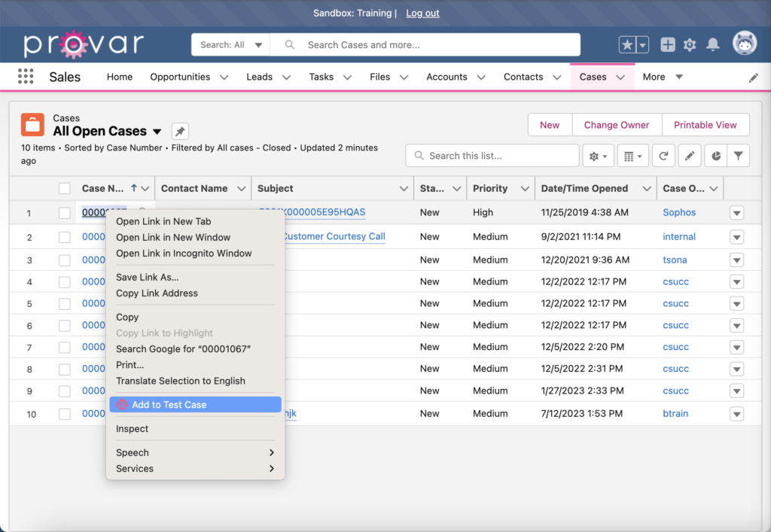Open the Priority column header dropdown
Image resolution: width=771 pixels, height=532 pixels.
click(523, 188)
